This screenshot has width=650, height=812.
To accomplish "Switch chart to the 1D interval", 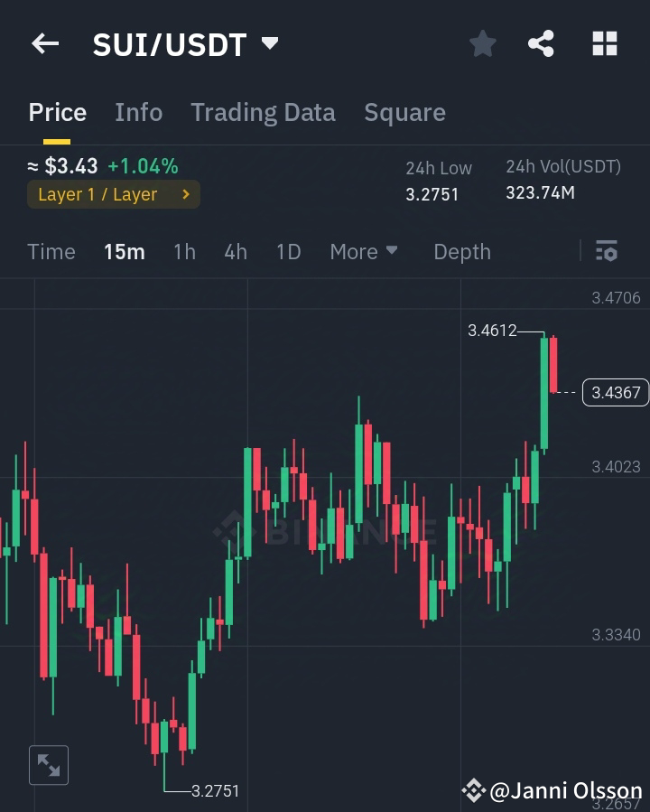I will point(288,252).
